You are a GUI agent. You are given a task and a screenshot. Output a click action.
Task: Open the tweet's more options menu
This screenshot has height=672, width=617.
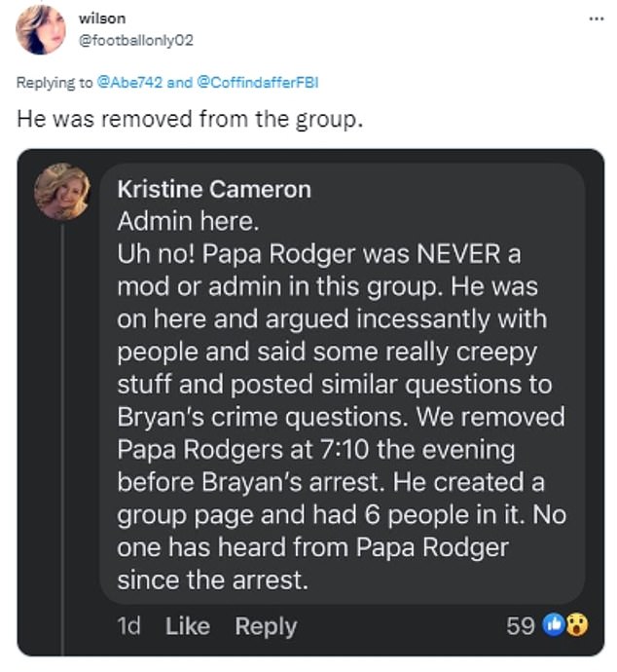pos(595,19)
